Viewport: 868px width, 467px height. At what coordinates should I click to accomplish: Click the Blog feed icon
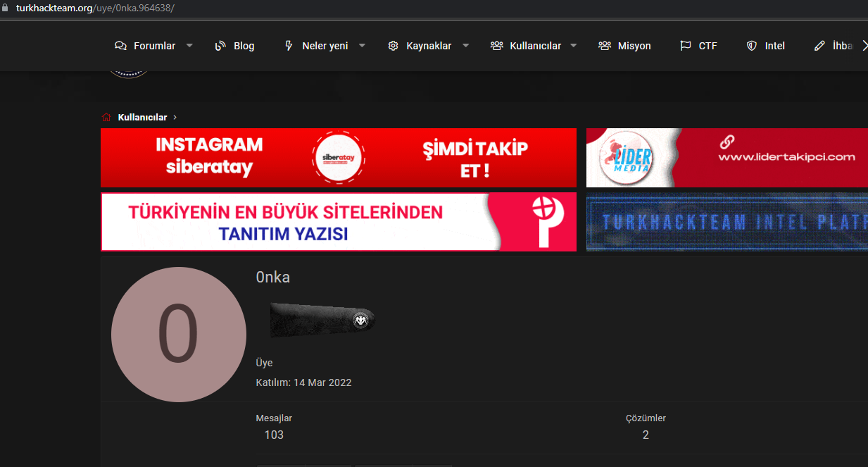(x=220, y=46)
